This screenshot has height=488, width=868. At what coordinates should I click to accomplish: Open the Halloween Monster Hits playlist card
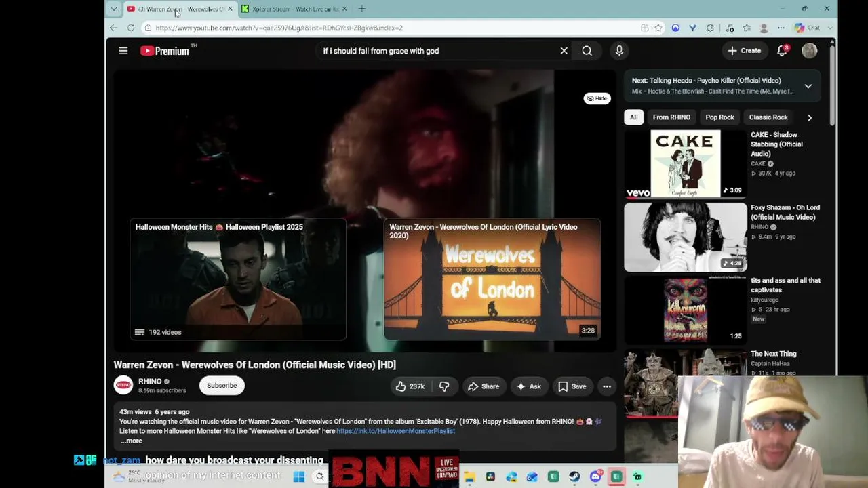click(238, 279)
